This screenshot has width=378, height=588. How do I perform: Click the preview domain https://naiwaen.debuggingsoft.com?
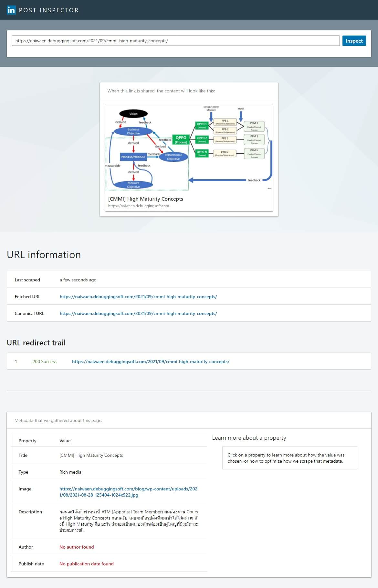pyautogui.click(x=139, y=206)
